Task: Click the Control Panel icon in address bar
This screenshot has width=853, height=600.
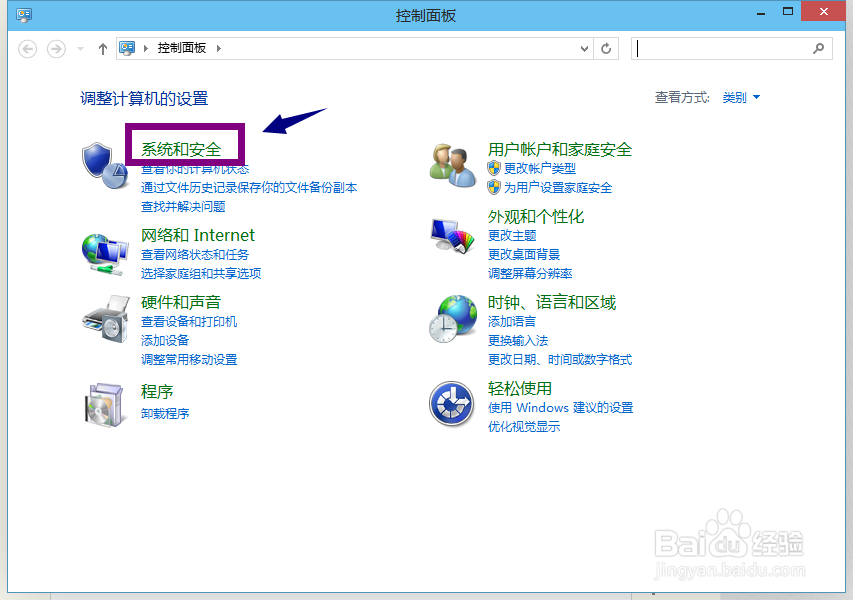Action: (x=127, y=48)
